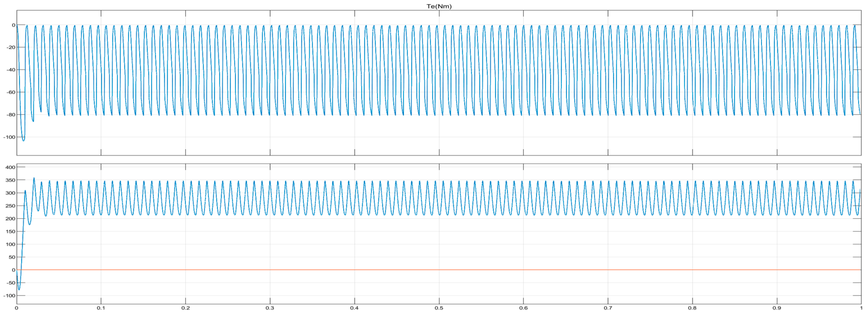Click the 0.5 x-axis time label
The width and height of the screenshot is (868, 314).
439,308
